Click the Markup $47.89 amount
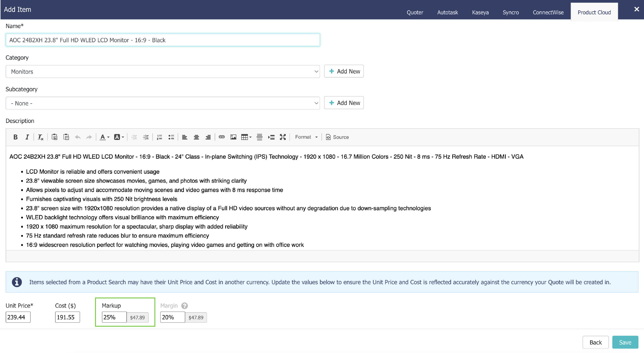This screenshot has width=644, height=353. click(137, 317)
